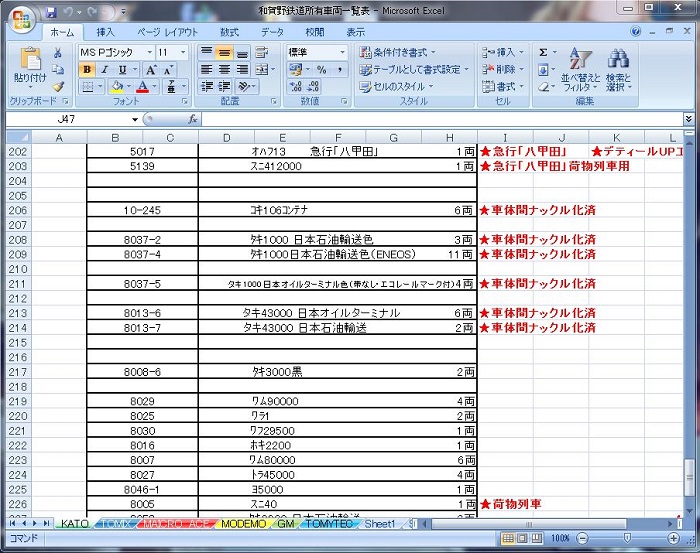Viewport: 700px width, 553px height.
Task: Click the Name Box showing J47
Action: (x=66, y=119)
